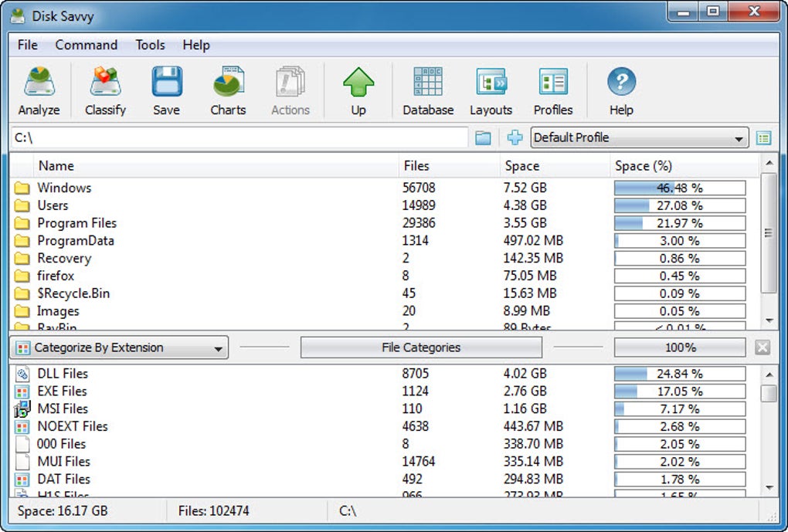This screenshot has height=532, width=788.
Task: Click the '1.16 GB' MSI Files size
Action: tap(525, 409)
